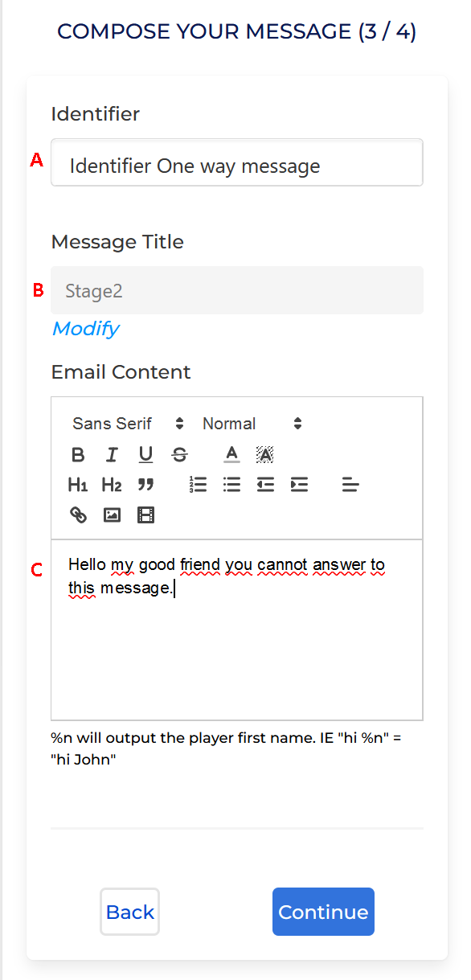This screenshot has width=471, height=980.
Task: Click the Continue button
Action: [x=323, y=912]
